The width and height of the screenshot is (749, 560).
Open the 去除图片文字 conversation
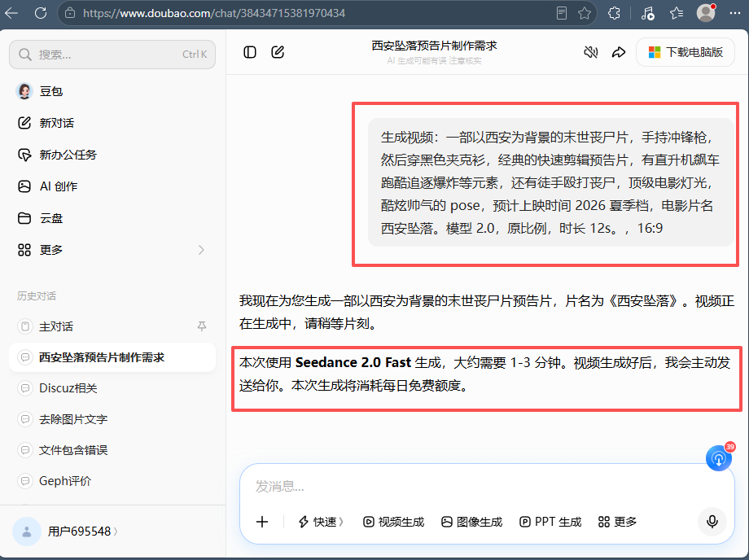[x=112, y=419]
